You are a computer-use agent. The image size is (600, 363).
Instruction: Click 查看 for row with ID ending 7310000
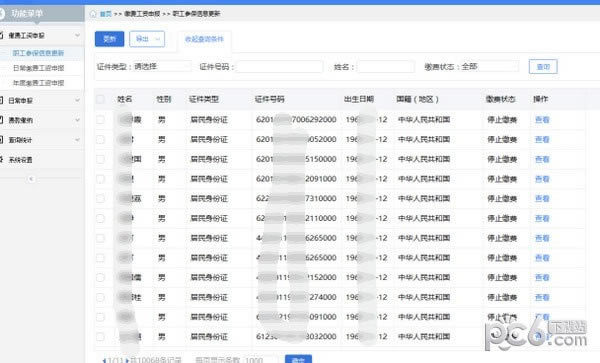[542, 199]
